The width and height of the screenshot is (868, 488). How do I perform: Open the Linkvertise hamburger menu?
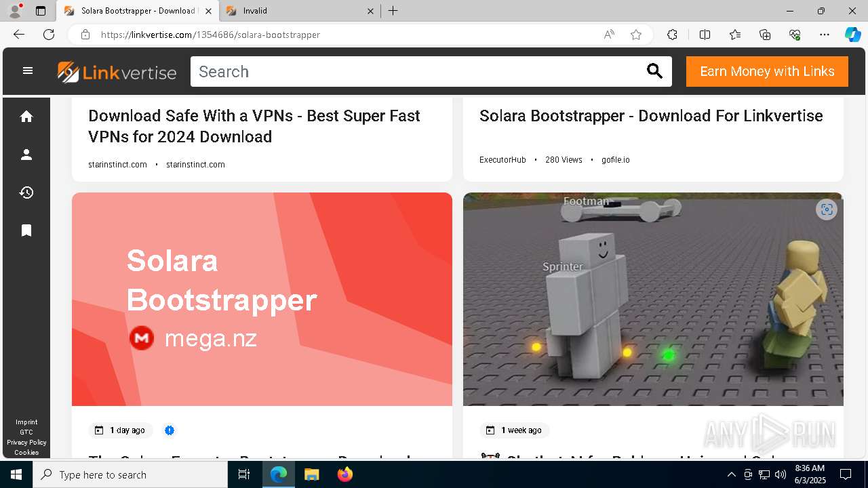coord(28,70)
